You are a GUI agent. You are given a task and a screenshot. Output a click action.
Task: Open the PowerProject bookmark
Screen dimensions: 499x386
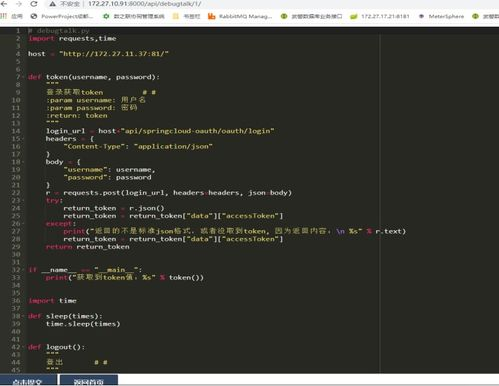point(62,16)
